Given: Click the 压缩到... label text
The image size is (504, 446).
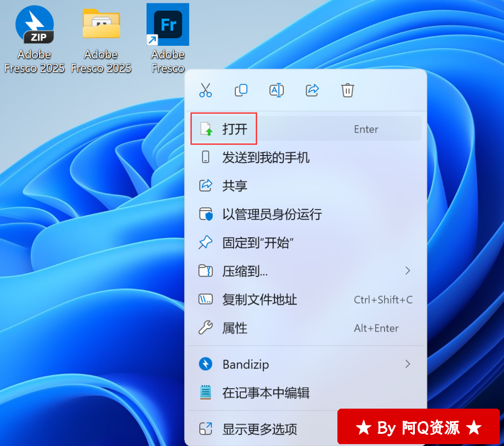Looking at the screenshot, I should click(245, 271).
